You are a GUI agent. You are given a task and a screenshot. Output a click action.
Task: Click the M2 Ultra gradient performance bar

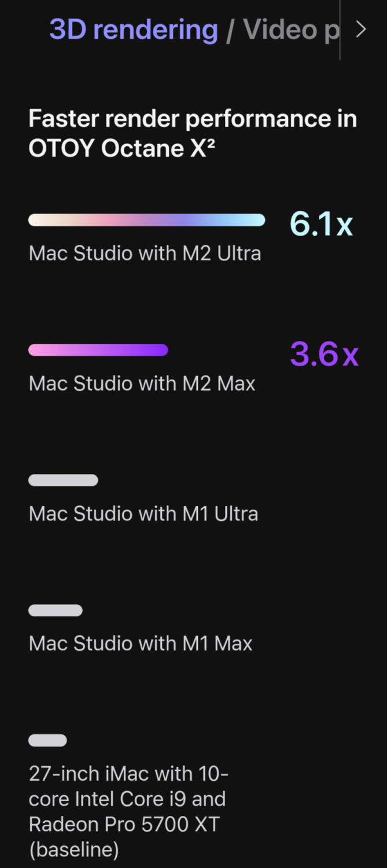tap(147, 220)
